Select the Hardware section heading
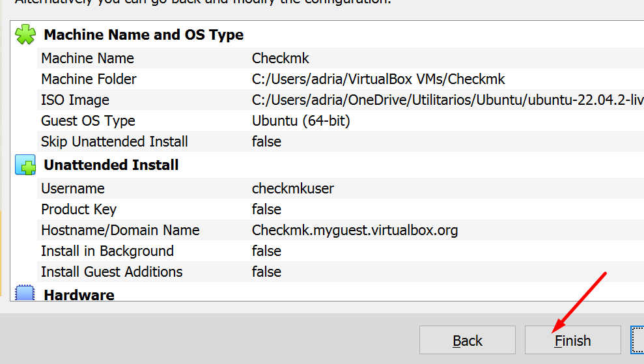Viewport: 644px width, 364px height. pyautogui.click(x=79, y=294)
